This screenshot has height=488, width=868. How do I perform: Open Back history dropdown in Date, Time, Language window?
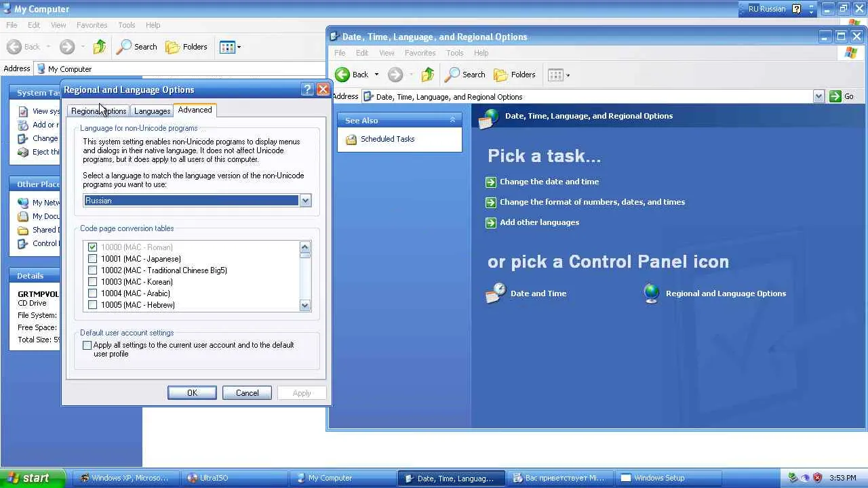pos(376,75)
